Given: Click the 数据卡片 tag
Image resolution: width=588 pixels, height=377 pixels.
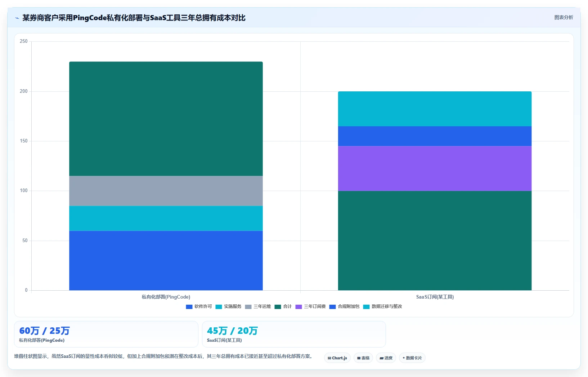Looking at the screenshot, I should point(412,358).
